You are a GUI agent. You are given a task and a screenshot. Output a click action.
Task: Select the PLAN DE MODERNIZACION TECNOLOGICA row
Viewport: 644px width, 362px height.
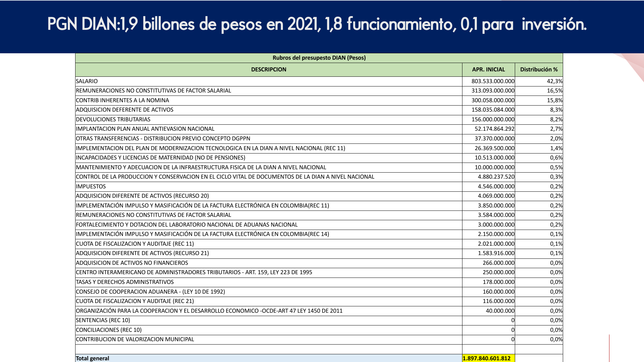pyautogui.click(x=210, y=148)
